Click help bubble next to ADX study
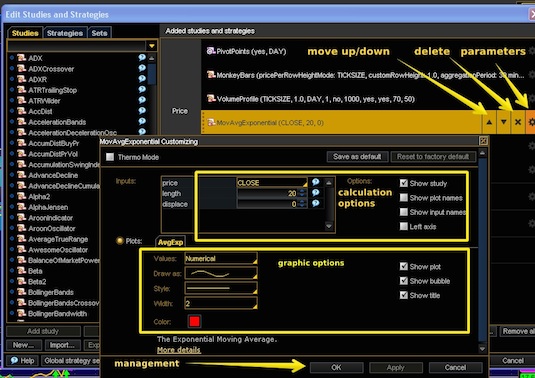 point(142,57)
